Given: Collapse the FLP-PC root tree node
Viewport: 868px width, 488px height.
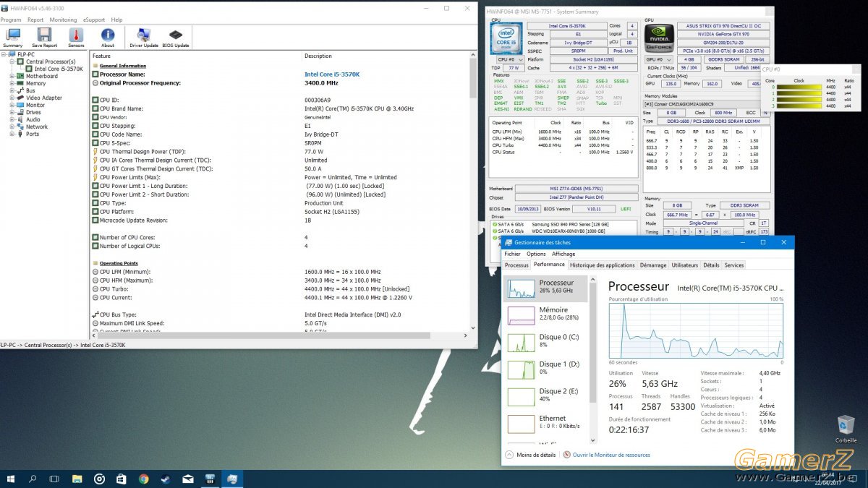Looking at the screenshot, I should [x=4, y=54].
